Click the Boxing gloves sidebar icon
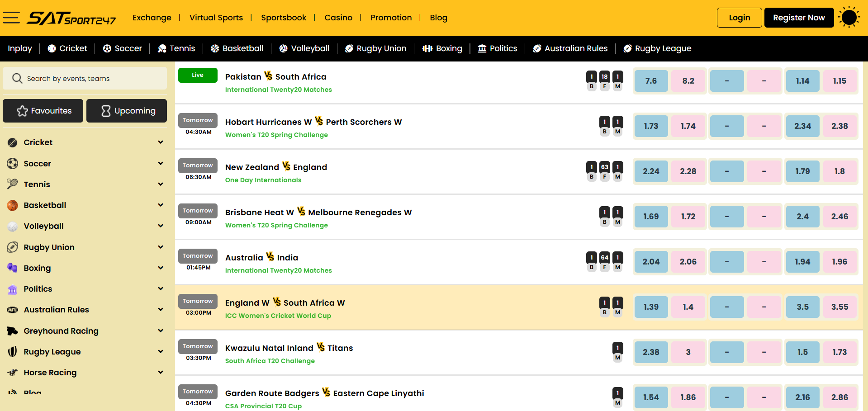Image resolution: width=868 pixels, height=411 pixels. [x=13, y=268]
